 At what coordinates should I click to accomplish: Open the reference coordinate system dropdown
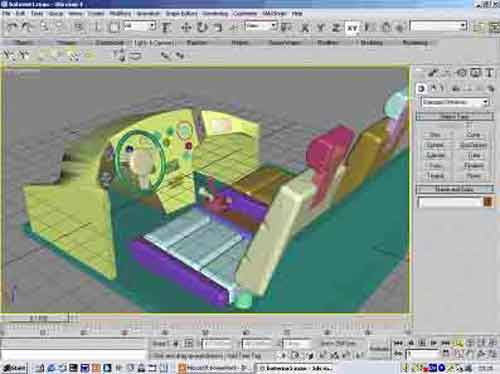pos(261,26)
